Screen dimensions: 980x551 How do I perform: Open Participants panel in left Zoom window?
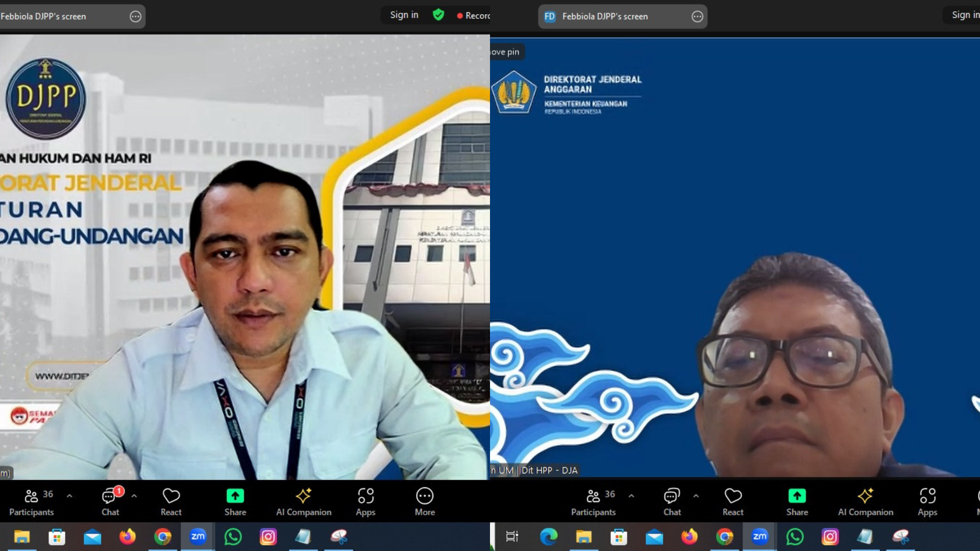point(32,502)
